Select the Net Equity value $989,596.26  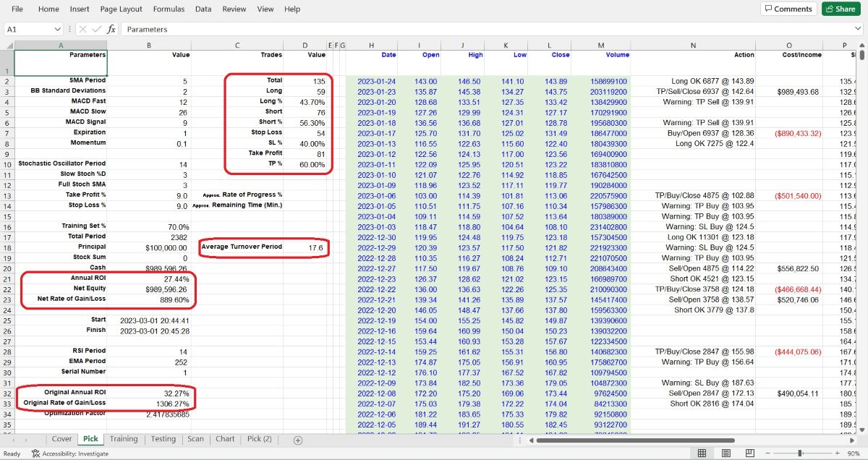(x=149, y=289)
